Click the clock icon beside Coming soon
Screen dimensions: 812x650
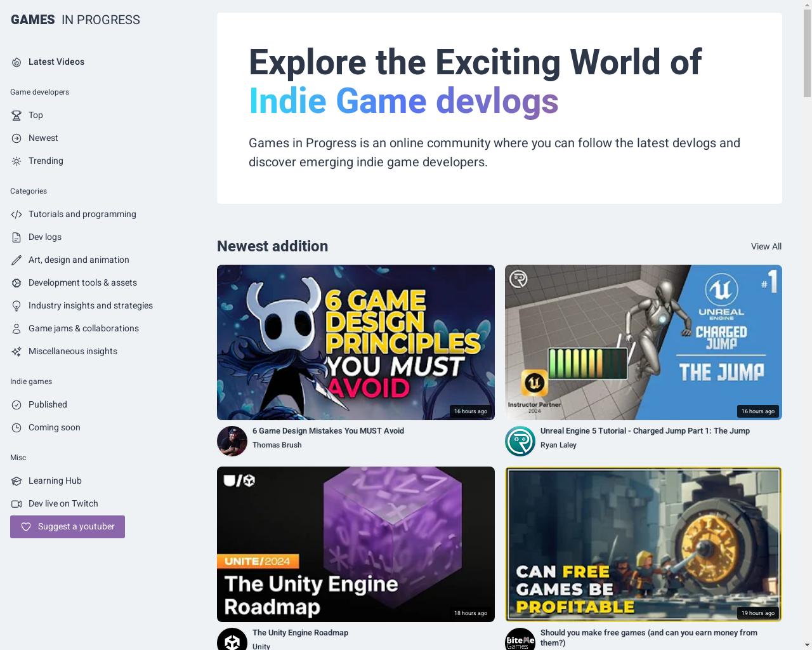tap(16, 428)
